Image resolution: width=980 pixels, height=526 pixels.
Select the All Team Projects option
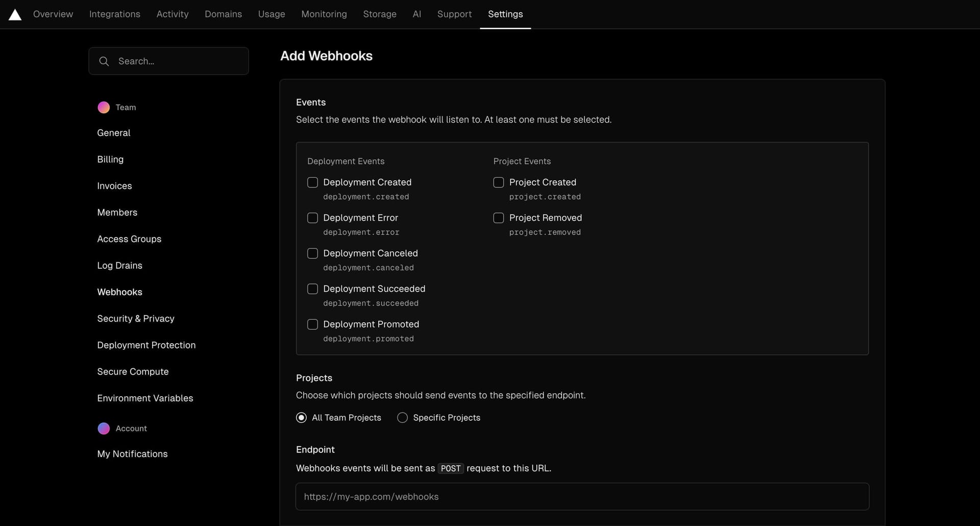click(302, 417)
